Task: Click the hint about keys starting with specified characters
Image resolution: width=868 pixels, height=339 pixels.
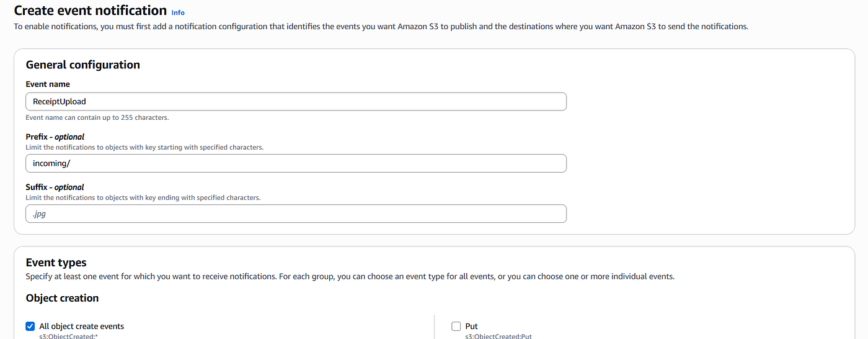Action: coord(144,147)
